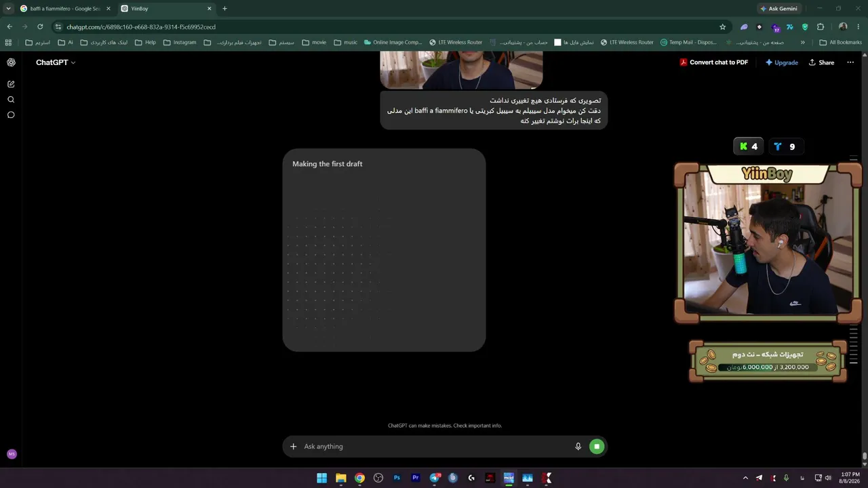Open the tab search dropdown arrow
The image size is (868, 488).
[x=8, y=9]
